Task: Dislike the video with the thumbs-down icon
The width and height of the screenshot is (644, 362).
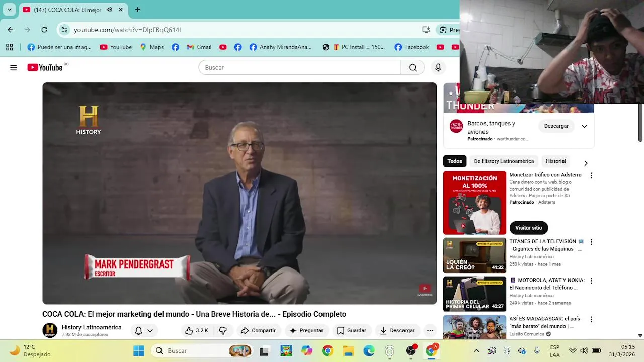Action: (x=223, y=330)
